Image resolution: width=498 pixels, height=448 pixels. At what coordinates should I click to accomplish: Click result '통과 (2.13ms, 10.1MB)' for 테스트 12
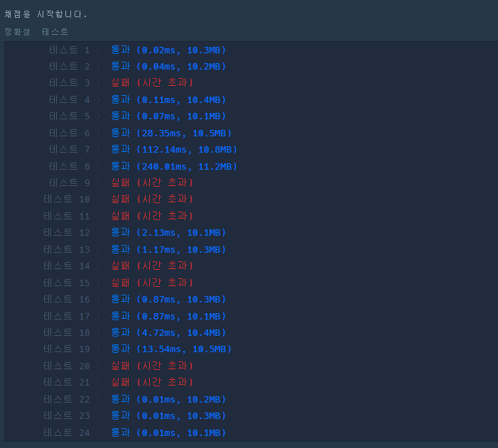168,232
